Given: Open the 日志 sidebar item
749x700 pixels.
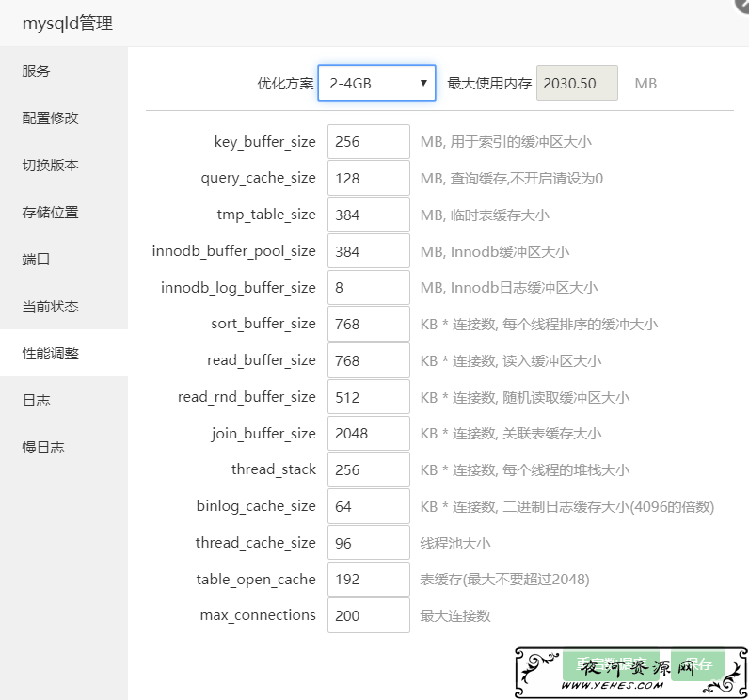Looking at the screenshot, I should pyautogui.click(x=64, y=400).
